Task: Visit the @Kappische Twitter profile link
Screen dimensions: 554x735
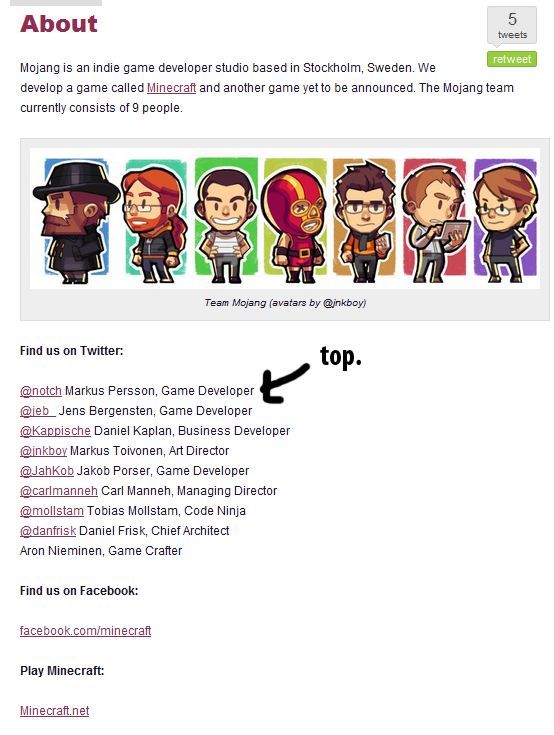Action: (x=55, y=431)
